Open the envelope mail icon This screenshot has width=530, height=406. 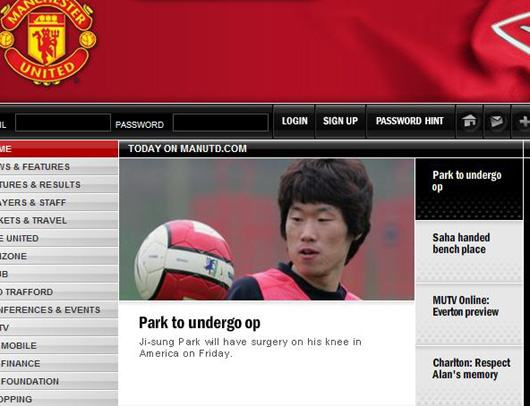pyautogui.click(x=497, y=121)
